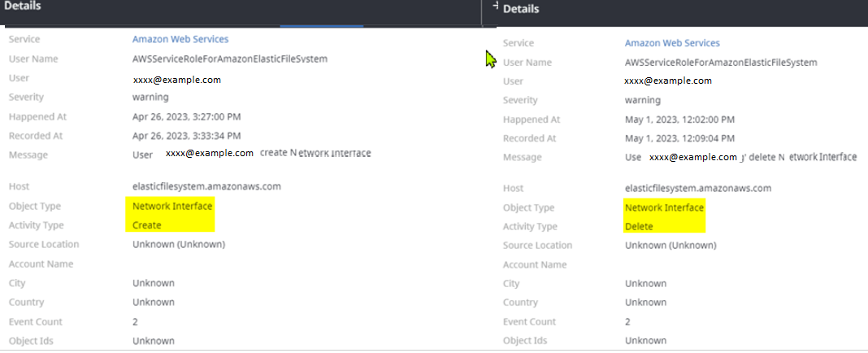This screenshot has width=868, height=353.
Task: Click the right panel's elasticfilesystem.amazonaws.com host value
Action: [698, 189]
